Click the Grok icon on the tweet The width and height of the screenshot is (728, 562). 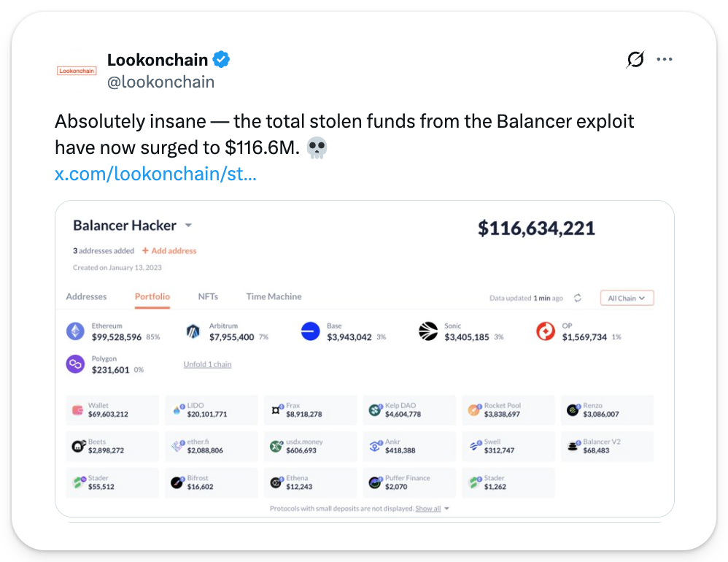point(635,60)
